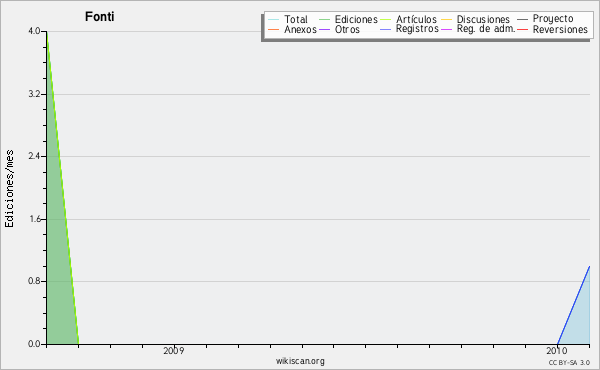Click the chart title 'Fonti'
This screenshot has height=370, width=600.
[99, 16]
